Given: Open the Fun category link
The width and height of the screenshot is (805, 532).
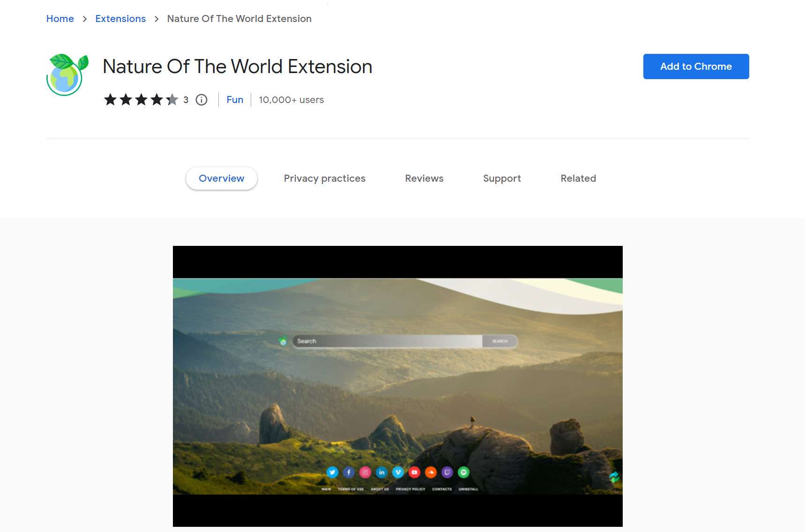Looking at the screenshot, I should click(x=235, y=99).
